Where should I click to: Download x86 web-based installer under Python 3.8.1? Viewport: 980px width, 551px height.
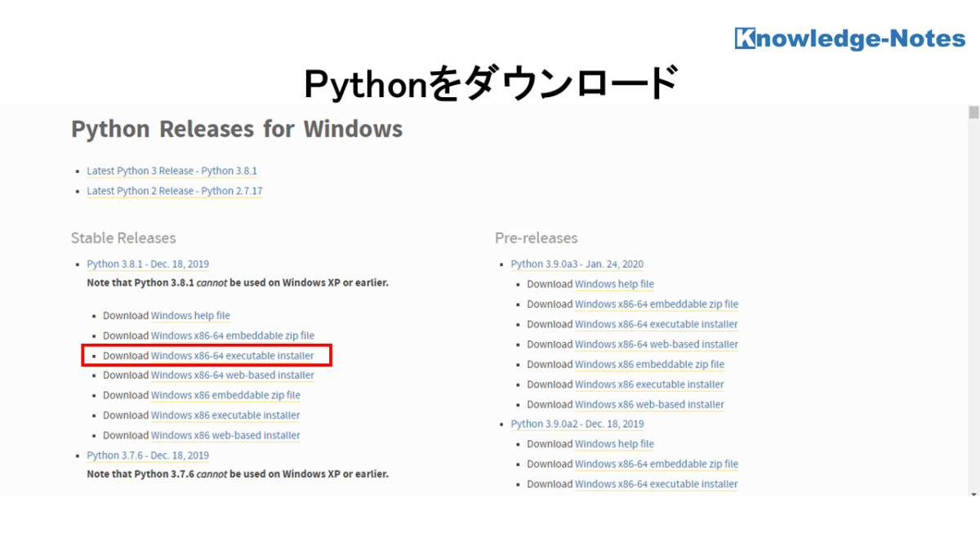pos(225,435)
